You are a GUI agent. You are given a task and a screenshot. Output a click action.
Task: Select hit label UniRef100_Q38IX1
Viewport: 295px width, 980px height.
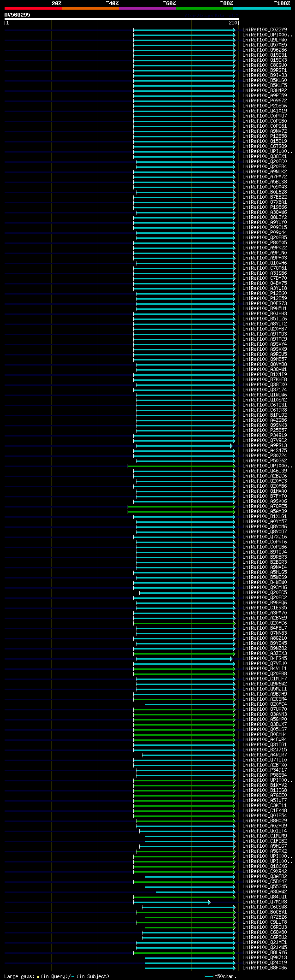pos(265,156)
